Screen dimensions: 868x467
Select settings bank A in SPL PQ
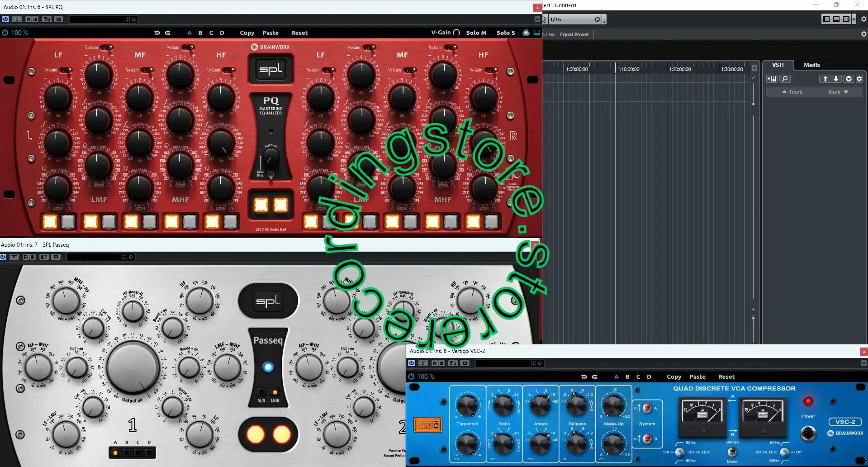[189, 33]
